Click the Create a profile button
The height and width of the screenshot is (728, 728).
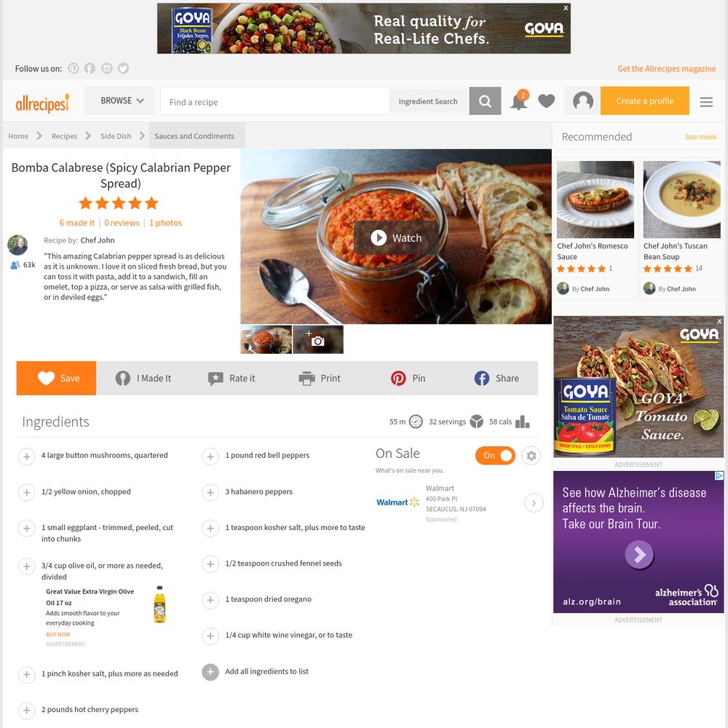644,100
